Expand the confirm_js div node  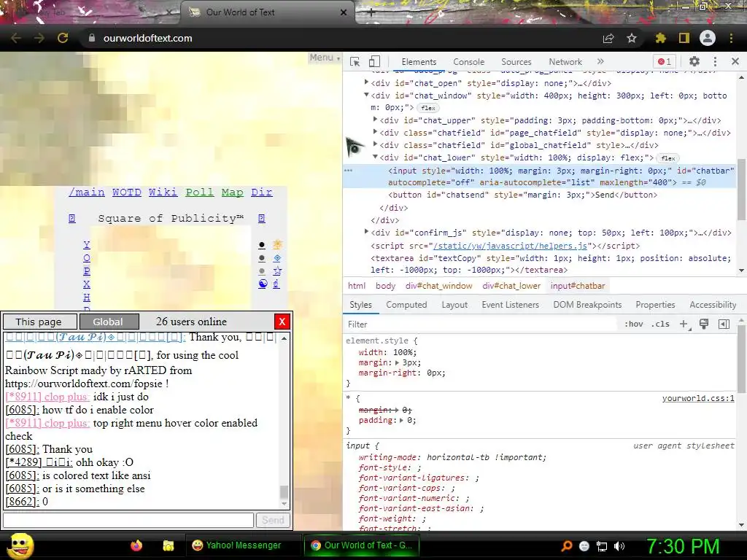366,232
